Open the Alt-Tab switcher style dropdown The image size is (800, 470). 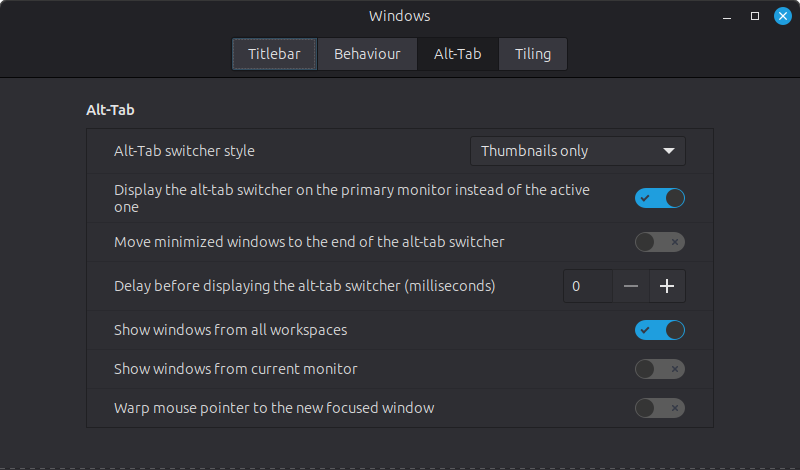click(578, 151)
